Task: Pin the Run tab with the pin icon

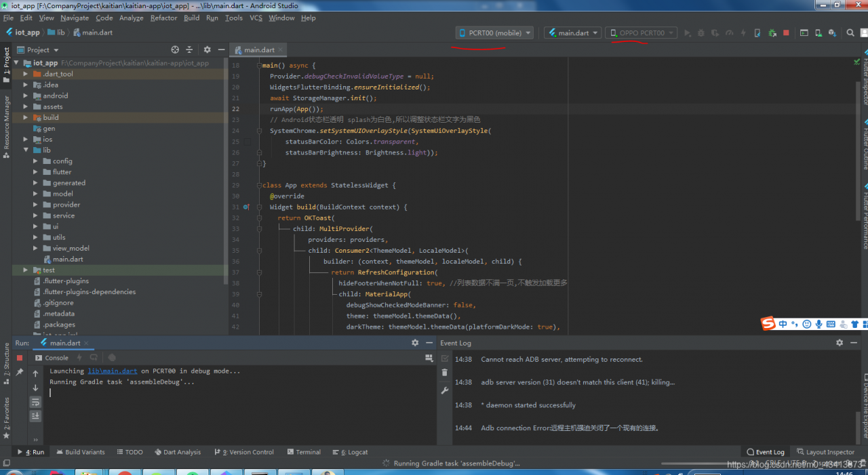Action: (20, 372)
